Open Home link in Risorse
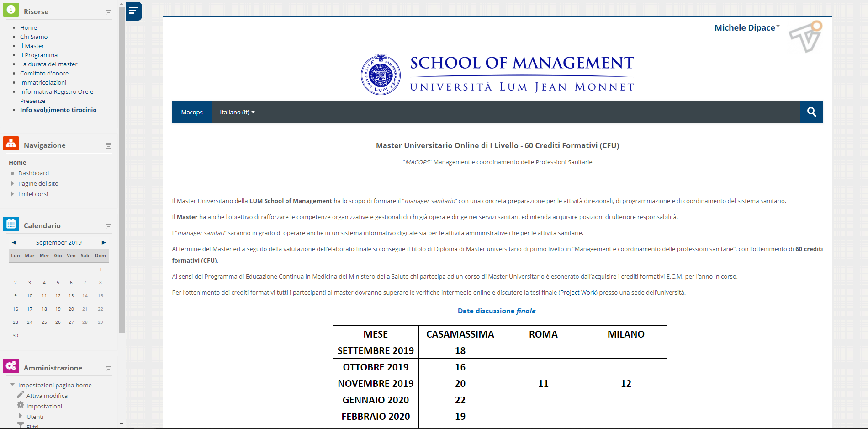The width and height of the screenshot is (868, 429). tap(28, 27)
